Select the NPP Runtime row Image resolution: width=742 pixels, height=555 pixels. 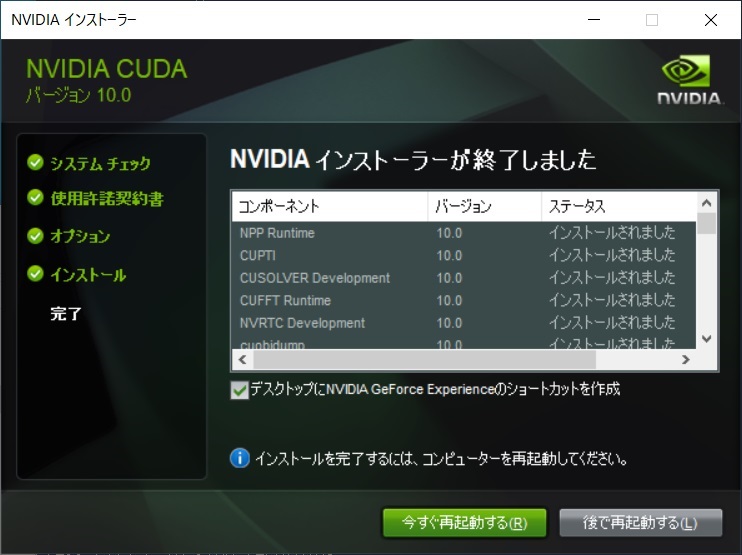[x=464, y=233]
